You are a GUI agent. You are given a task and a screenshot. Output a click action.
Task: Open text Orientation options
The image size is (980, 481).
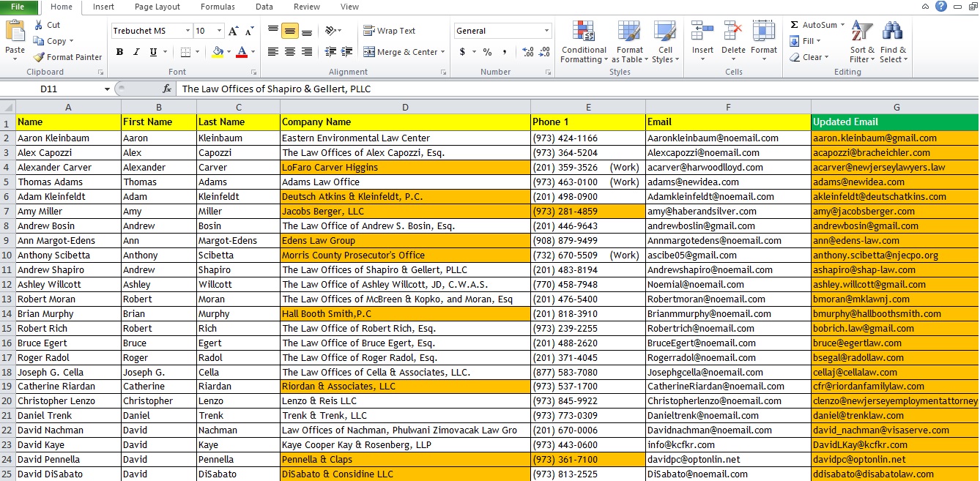[333, 31]
